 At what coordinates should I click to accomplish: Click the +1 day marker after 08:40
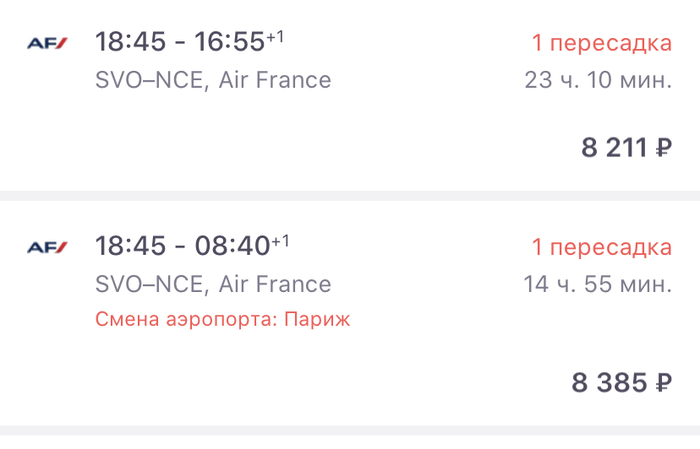click(x=281, y=241)
